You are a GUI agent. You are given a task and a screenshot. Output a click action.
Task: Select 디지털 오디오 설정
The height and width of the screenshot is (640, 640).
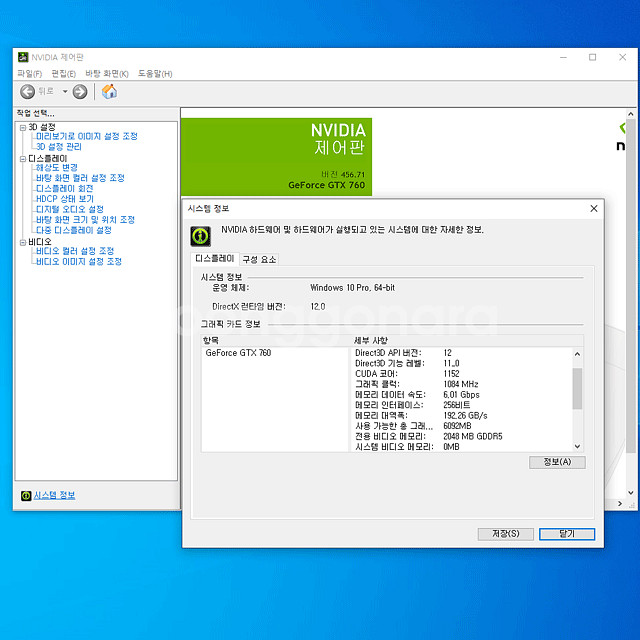coord(70,209)
